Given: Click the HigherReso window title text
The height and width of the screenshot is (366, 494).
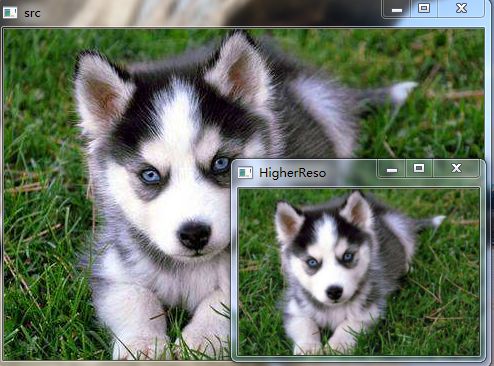Looking at the screenshot, I should tap(292, 173).
